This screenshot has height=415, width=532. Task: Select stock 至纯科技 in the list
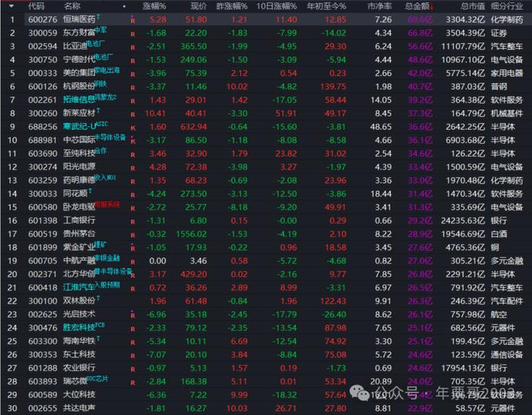(79, 154)
